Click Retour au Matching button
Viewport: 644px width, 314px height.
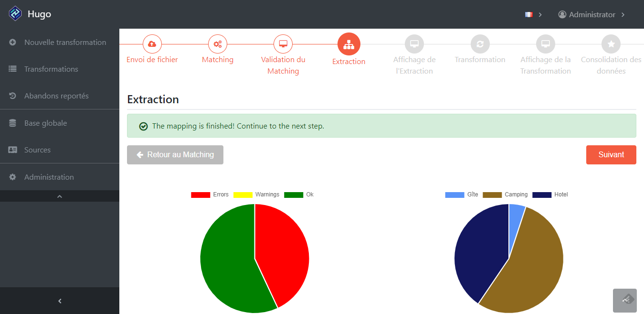click(175, 155)
